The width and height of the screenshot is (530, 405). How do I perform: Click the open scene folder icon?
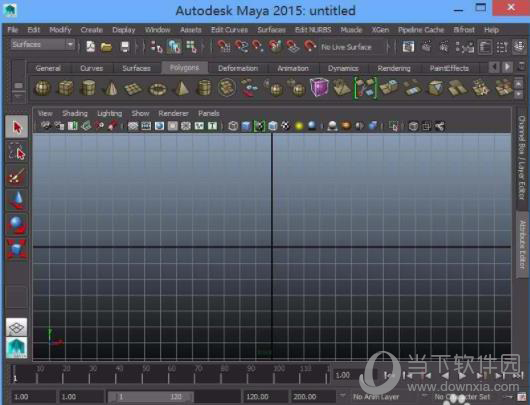click(106, 47)
